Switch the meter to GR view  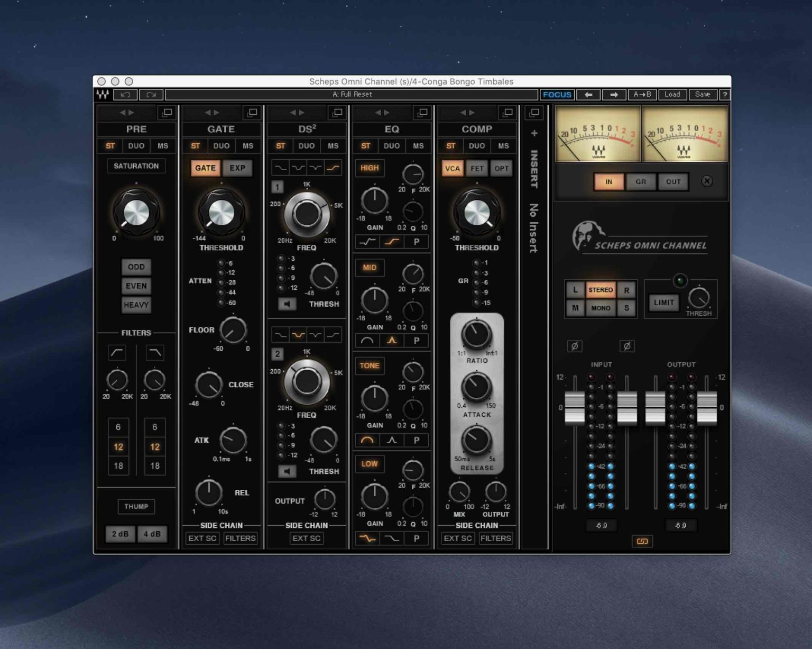point(641,182)
